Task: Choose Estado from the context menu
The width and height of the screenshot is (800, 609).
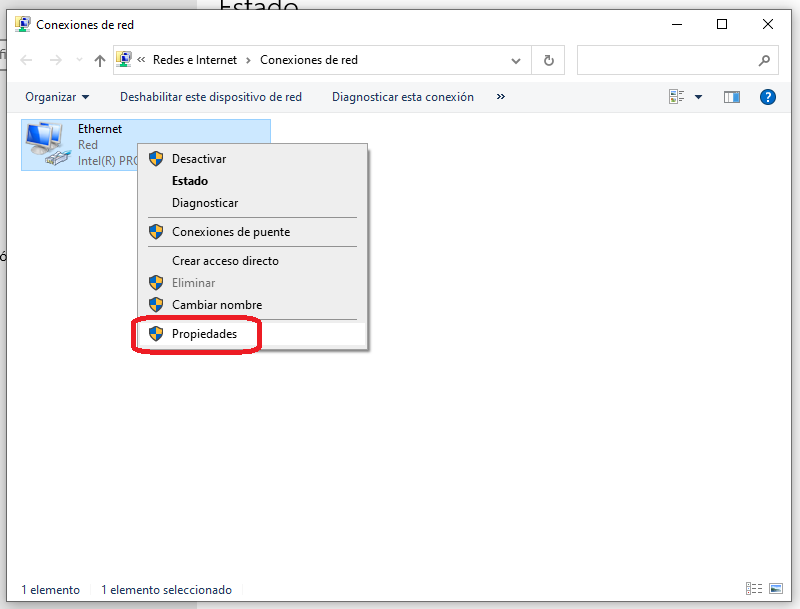Action: click(x=193, y=180)
